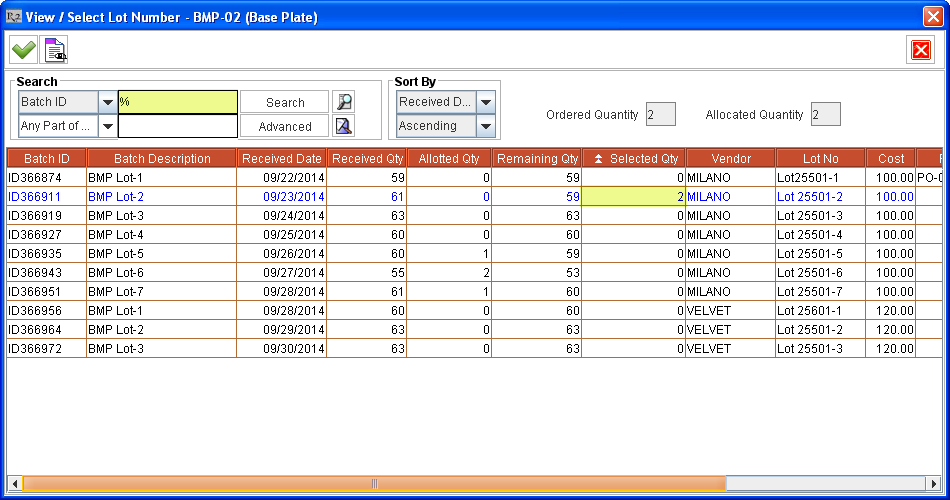Screen dimensions: 950x500
Task: Open the Any Part of match dropdown
Action: coord(107,126)
